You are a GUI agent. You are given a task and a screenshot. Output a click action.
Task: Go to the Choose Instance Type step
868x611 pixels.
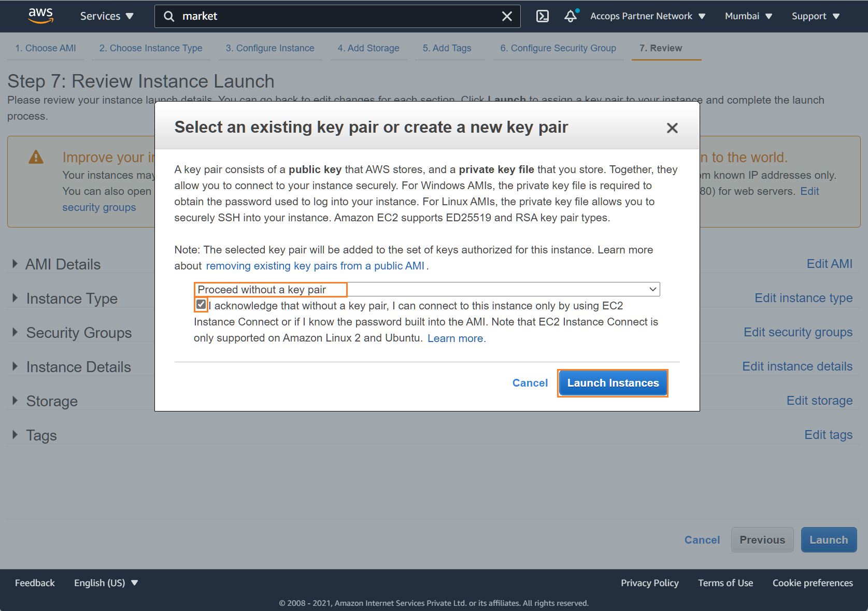click(151, 48)
